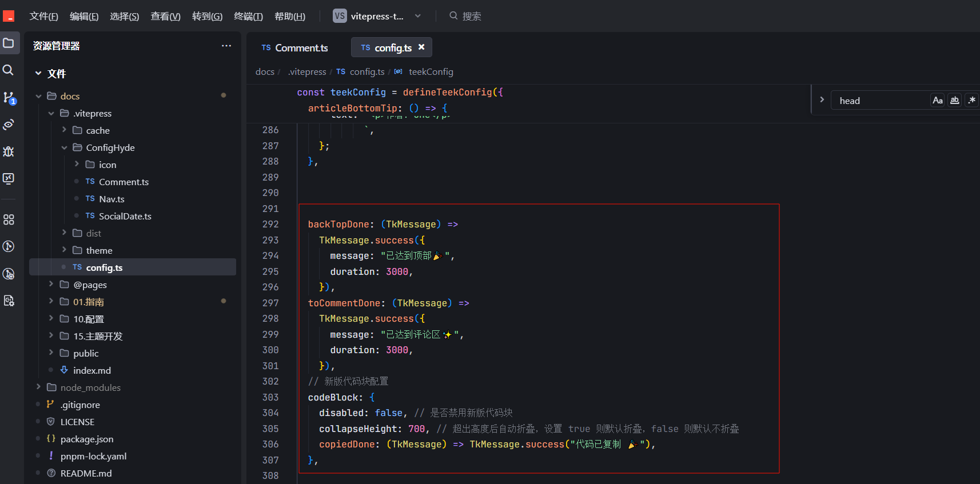Image resolution: width=980 pixels, height=484 pixels.
Task: Toggle Match Whole Word in find widget
Action: pyautogui.click(x=954, y=101)
